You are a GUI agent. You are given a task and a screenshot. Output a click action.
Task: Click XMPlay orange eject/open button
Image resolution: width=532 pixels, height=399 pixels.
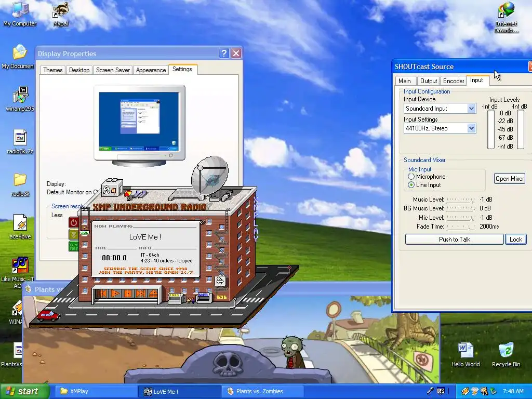(153, 293)
